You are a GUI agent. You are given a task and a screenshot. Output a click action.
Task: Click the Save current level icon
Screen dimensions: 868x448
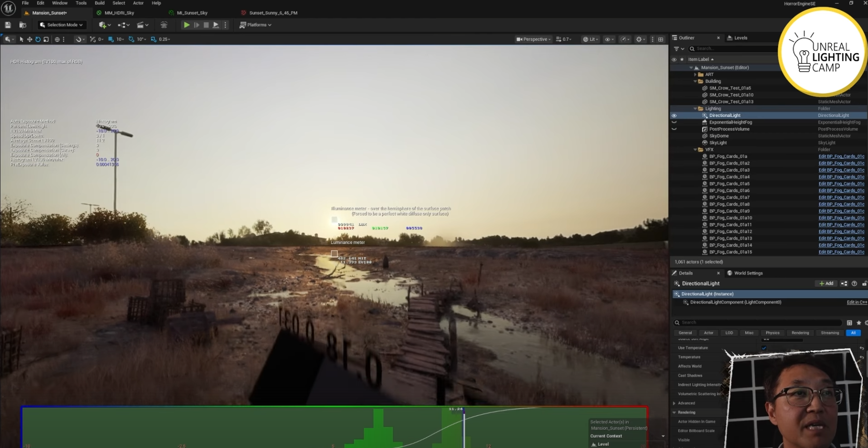click(8, 25)
